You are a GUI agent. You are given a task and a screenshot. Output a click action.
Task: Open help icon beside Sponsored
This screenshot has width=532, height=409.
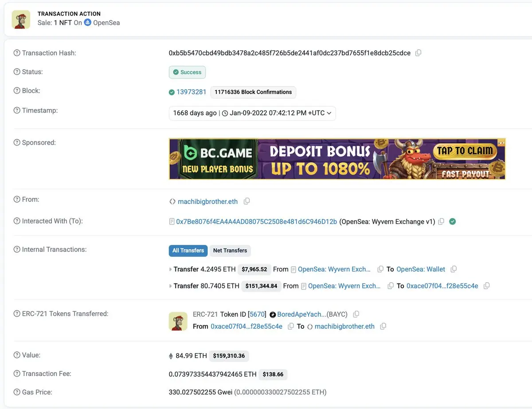17,143
